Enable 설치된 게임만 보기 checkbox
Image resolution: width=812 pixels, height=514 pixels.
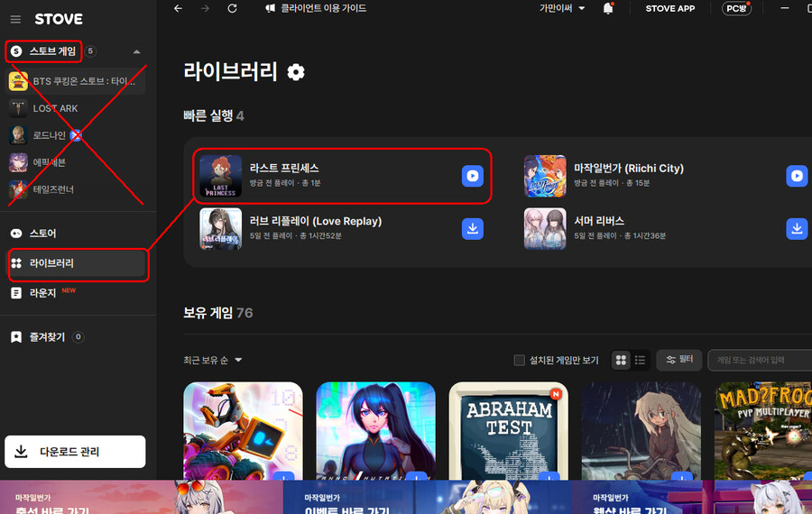point(519,361)
